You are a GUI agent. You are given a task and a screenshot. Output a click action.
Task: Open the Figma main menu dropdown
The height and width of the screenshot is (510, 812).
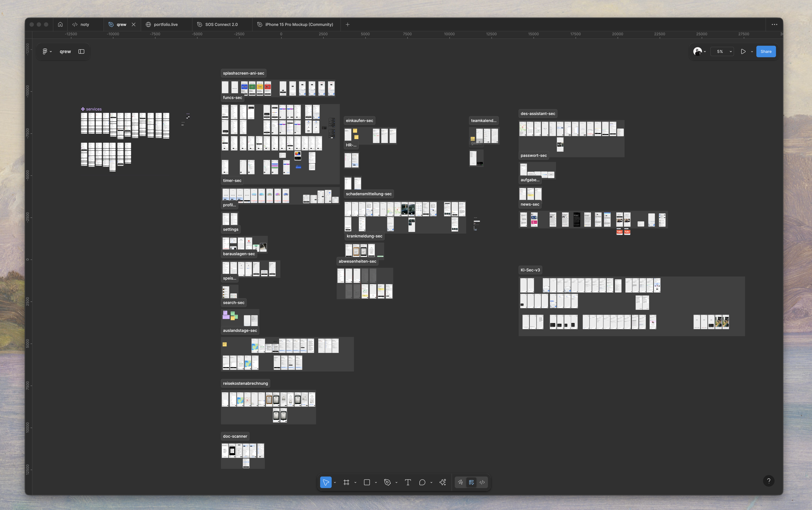pos(47,52)
